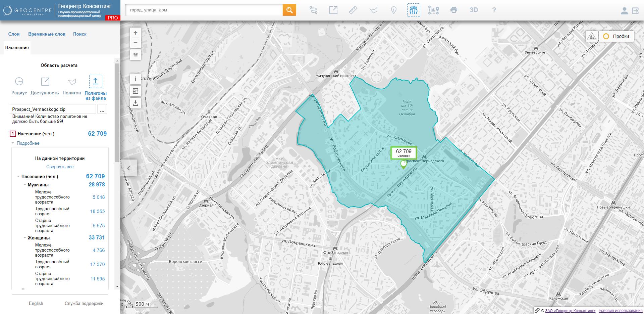Click the orange search magnifier button
The image size is (644, 314).
[x=289, y=10]
